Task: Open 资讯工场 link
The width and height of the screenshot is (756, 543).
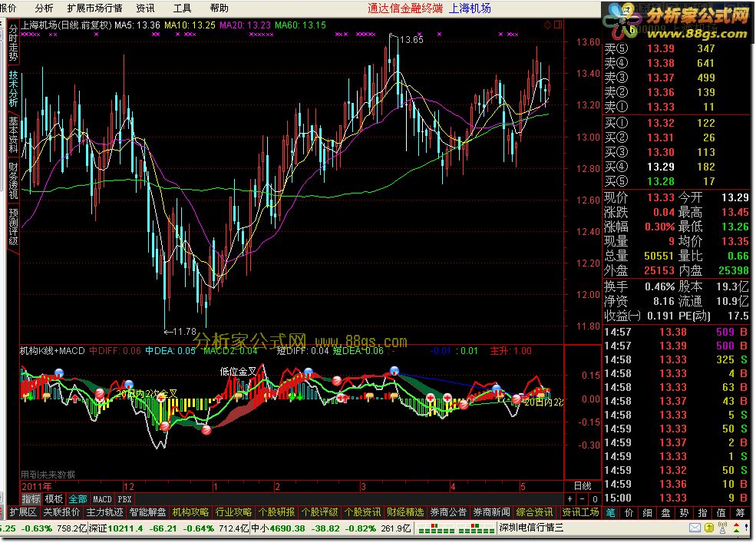Action: pyautogui.click(x=580, y=512)
